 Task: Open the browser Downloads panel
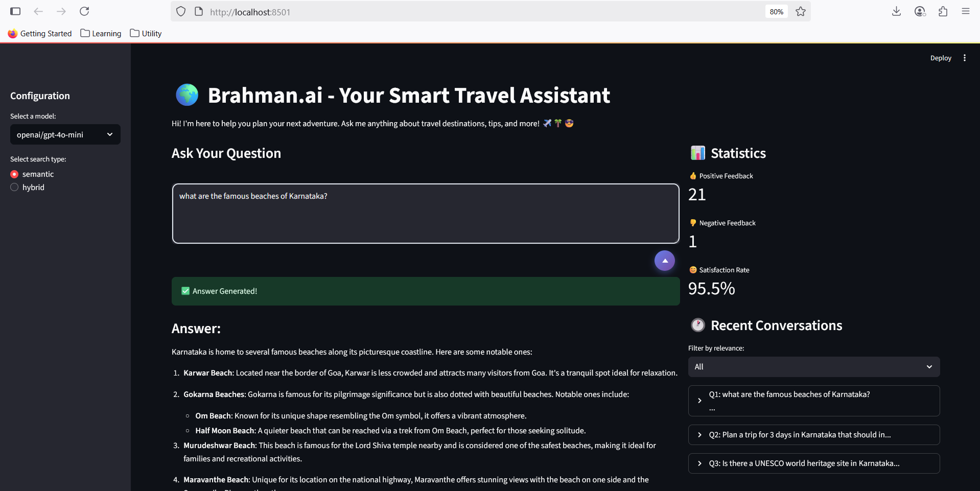[x=896, y=11]
